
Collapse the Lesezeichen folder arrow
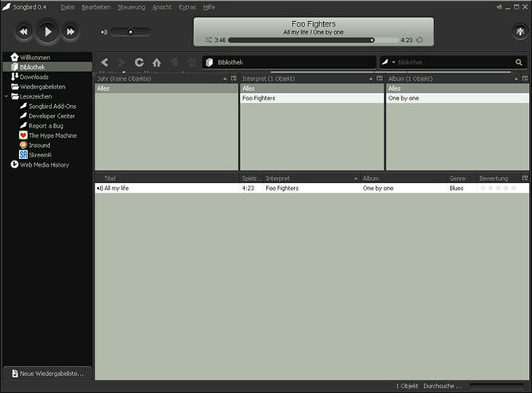pyautogui.click(x=6, y=96)
